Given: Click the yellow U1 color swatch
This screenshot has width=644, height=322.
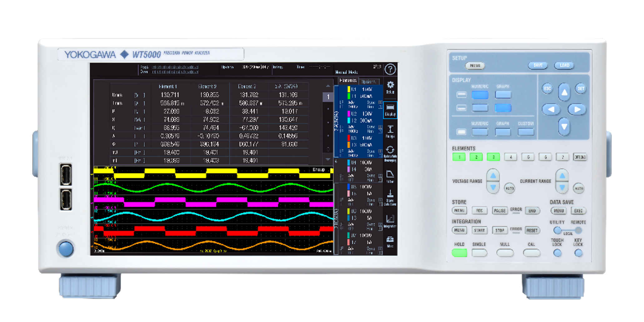Looking at the screenshot, I should pos(349,89).
